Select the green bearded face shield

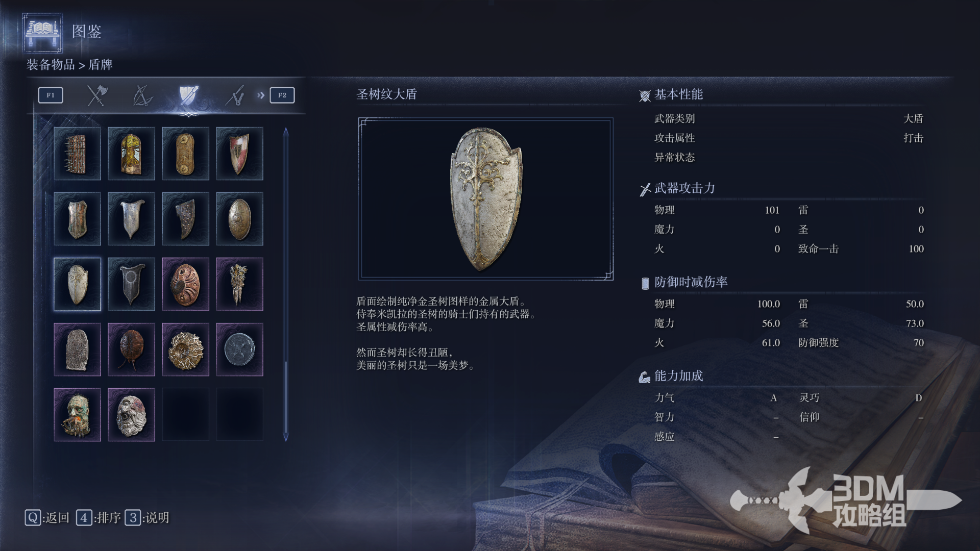[x=77, y=415]
